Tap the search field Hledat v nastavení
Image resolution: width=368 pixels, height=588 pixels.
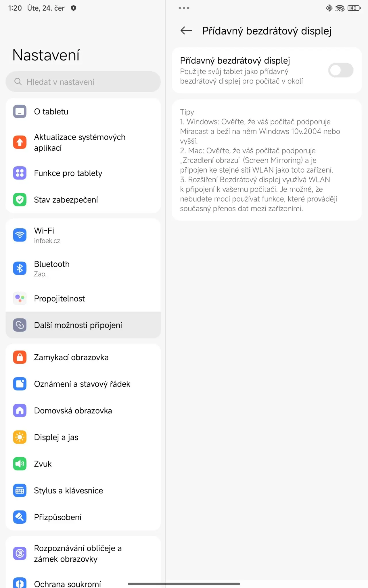83,82
